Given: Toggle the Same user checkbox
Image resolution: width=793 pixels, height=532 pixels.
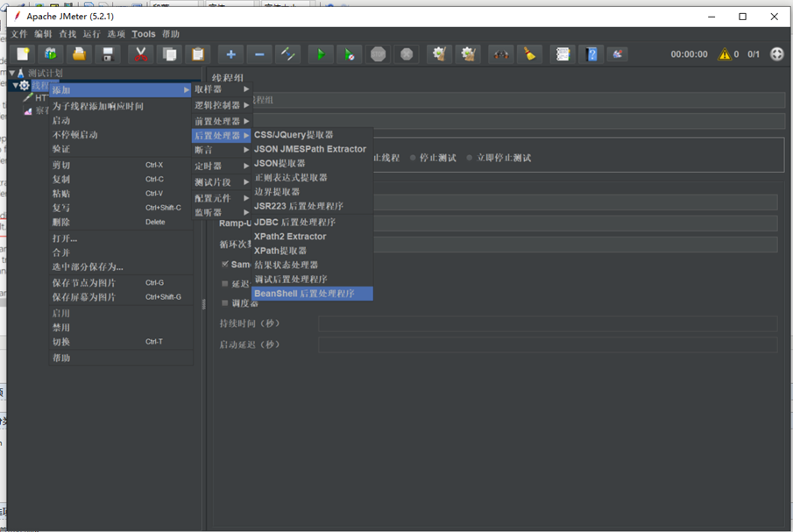Looking at the screenshot, I should coord(225,264).
